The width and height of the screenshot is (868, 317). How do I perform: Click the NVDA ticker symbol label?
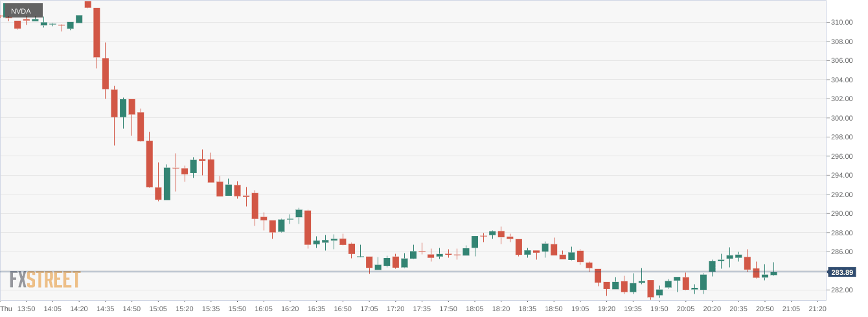[x=21, y=11]
